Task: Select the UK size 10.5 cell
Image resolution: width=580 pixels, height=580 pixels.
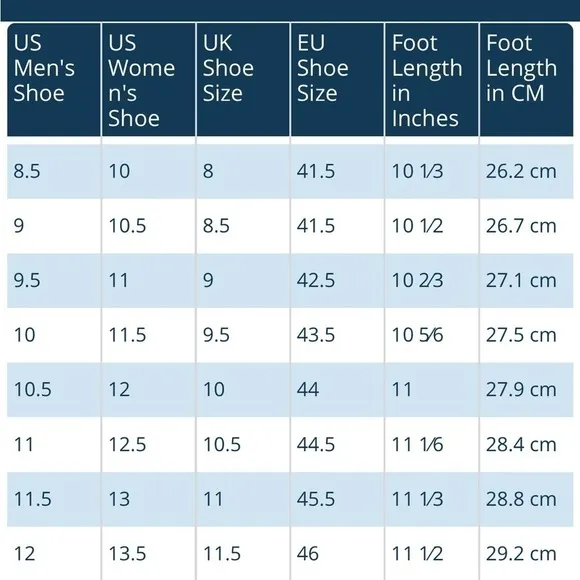Action: pos(243,444)
